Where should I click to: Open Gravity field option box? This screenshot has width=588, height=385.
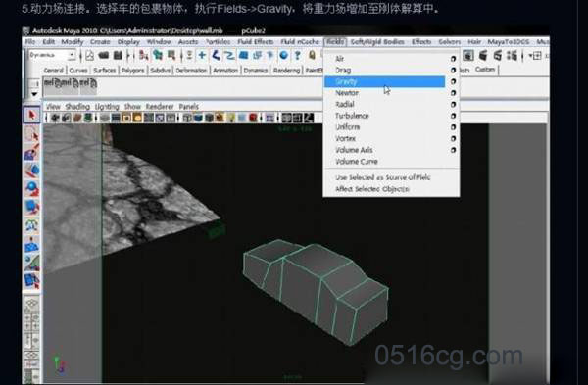click(x=453, y=81)
